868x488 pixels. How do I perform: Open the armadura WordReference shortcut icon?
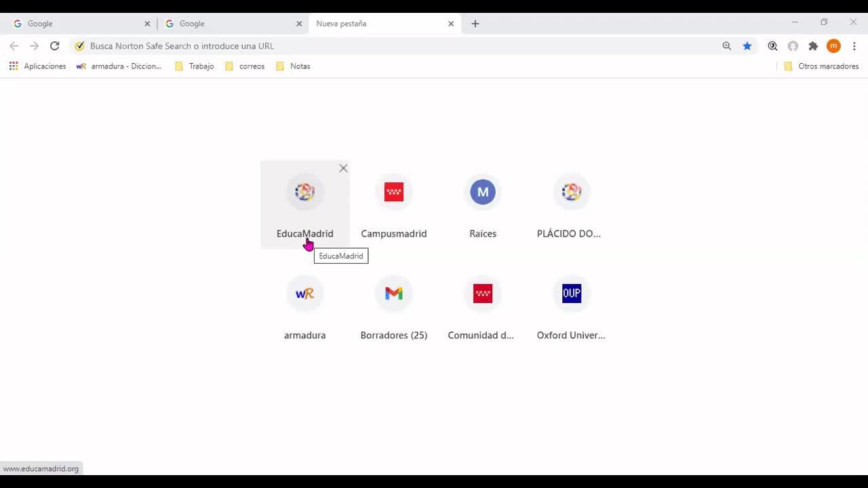pyautogui.click(x=305, y=293)
